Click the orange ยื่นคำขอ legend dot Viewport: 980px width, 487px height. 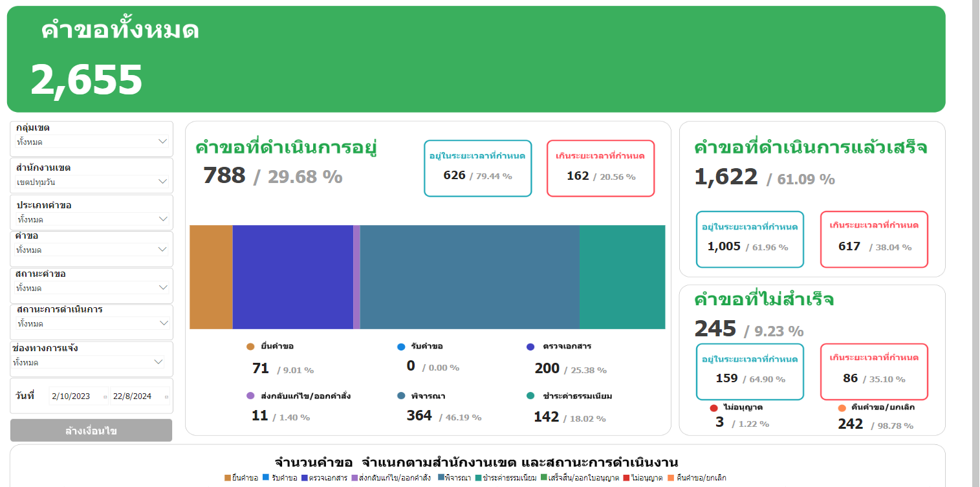click(x=250, y=347)
